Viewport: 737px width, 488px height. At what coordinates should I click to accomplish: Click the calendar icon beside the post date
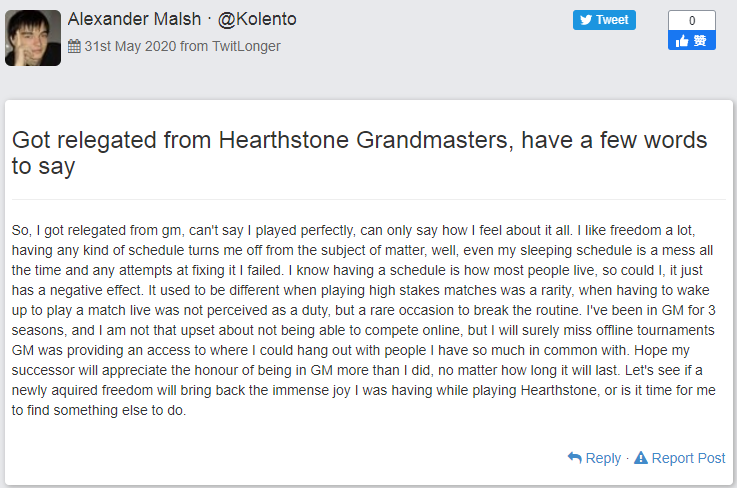(74, 46)
